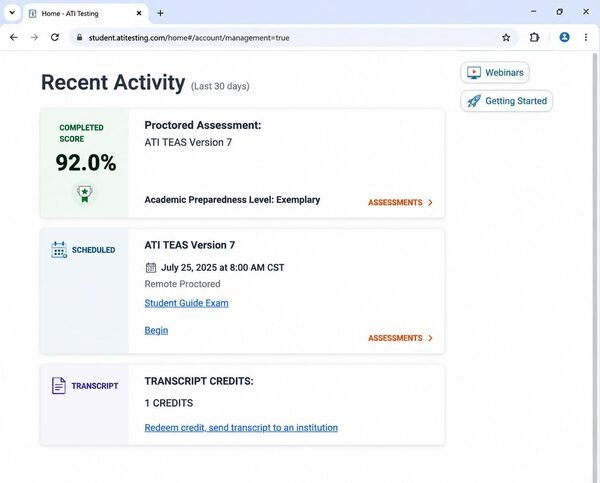Click the 'TRANSCRIPT CREDITS:' heading
This screenshot has height=483, width=600.
tap(199, 381)
